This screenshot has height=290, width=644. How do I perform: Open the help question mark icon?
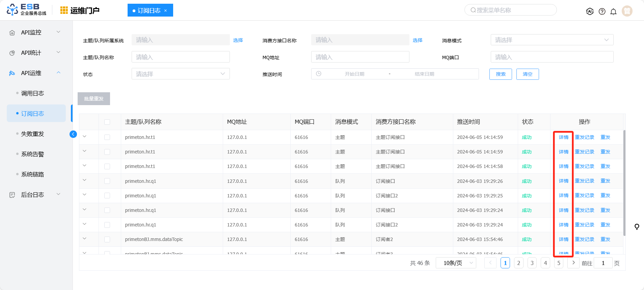point(602,11)
